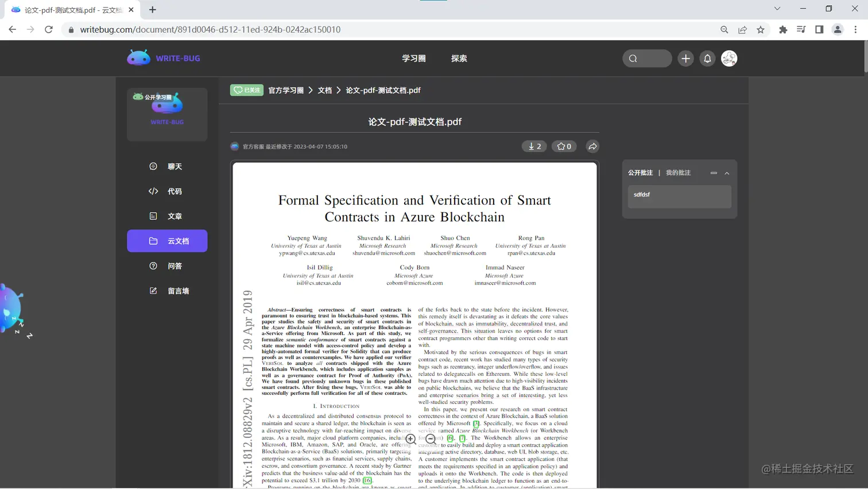Click the 已关注 follow badge
Image resolution: width=868 pixels, height=489 pixels.
(247, 90)
